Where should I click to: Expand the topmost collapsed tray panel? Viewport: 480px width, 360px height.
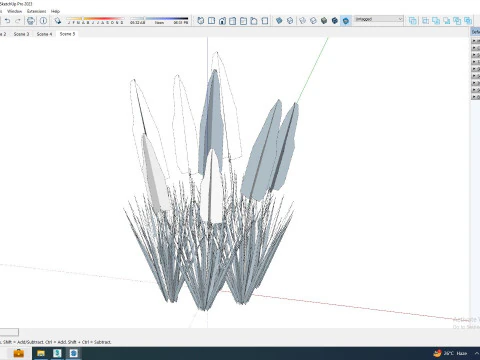click(476, 40)
